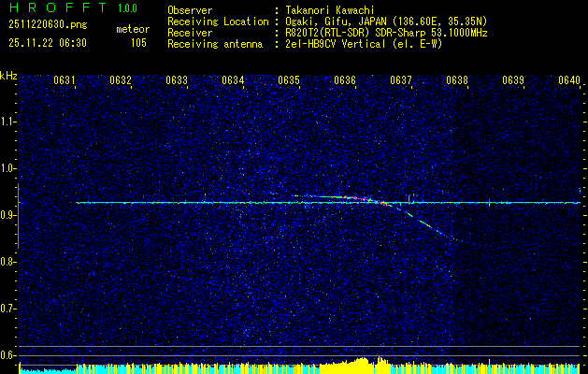Click the 0633 time marker
Screen dimensions: 588x374
click(x=177, y=80)
